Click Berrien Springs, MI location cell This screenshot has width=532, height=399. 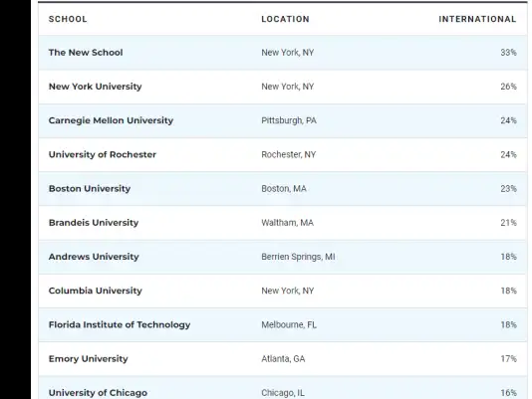298,257
